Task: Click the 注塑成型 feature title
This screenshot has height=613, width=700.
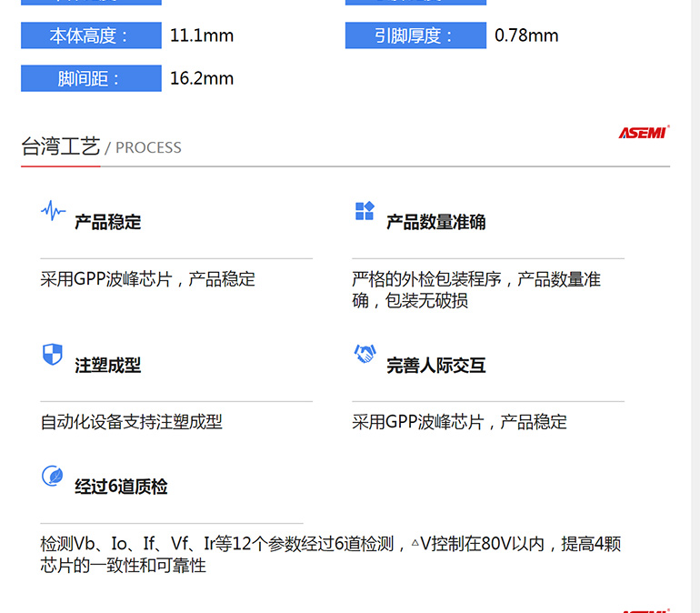Action: [x=107, y=366]
